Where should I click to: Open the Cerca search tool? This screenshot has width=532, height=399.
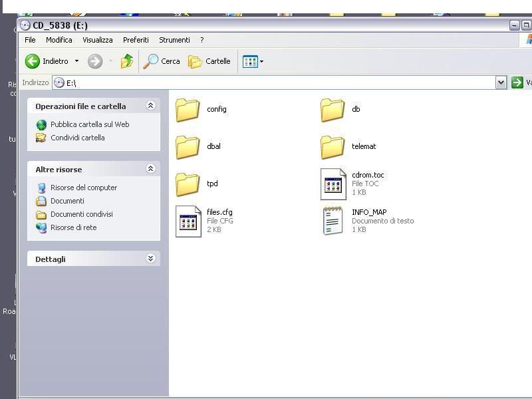pos(162,61)
